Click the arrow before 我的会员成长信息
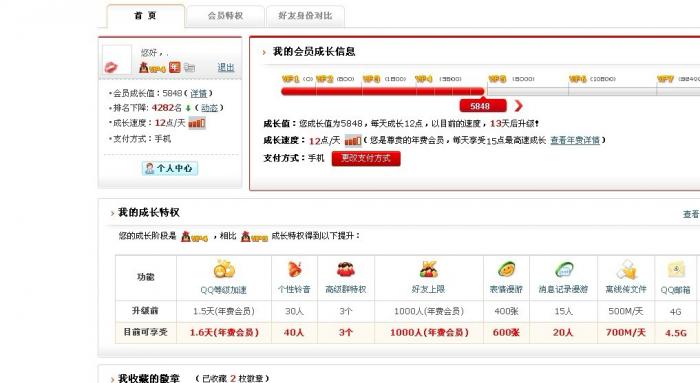This screenshot has width=700, height=383. 264,53
